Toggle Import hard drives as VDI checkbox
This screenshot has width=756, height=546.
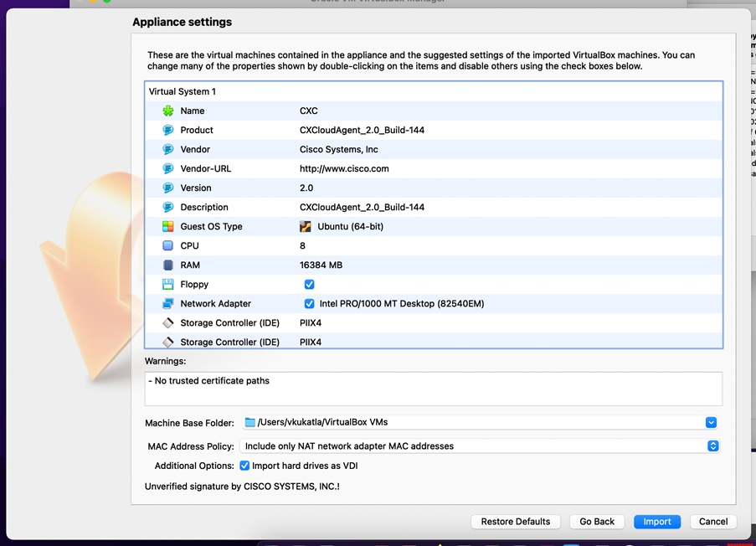(244, 466)
